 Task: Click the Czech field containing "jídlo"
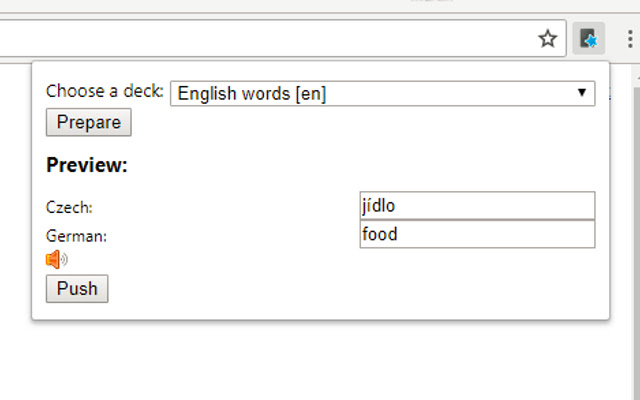[476, 206]
